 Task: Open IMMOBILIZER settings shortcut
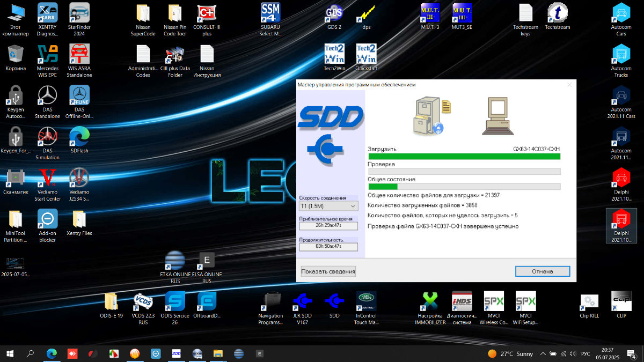430,308
